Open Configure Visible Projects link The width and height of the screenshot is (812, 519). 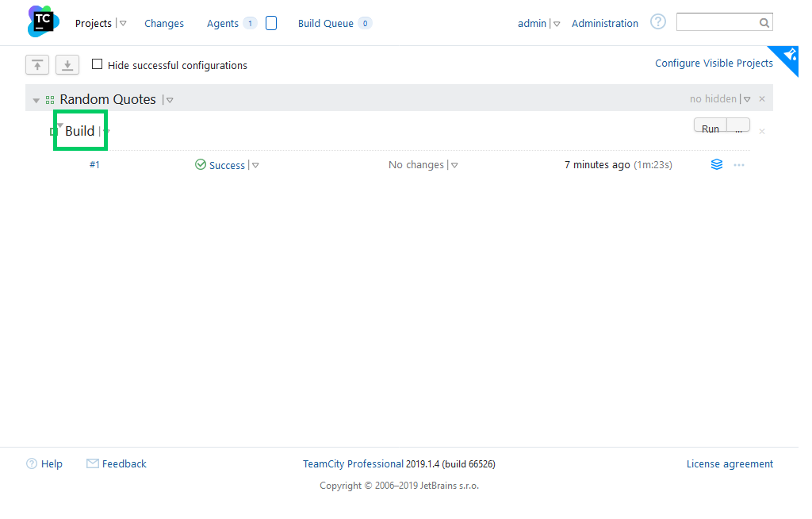(714, 63)
